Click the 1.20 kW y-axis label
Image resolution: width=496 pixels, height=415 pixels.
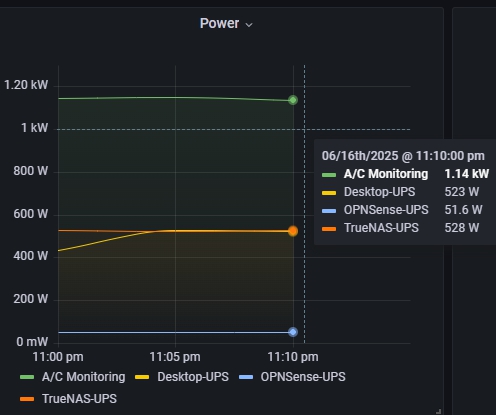pos(26,85)
